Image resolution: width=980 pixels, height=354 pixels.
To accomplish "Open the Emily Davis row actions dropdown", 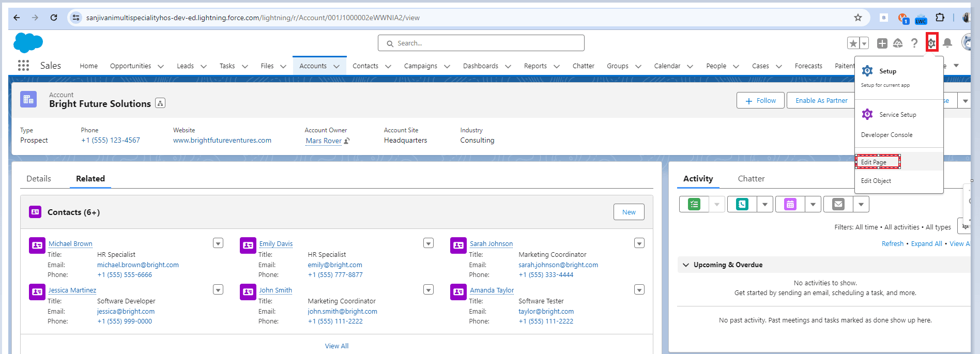I will pyautogui.click(x=428, y=243).
